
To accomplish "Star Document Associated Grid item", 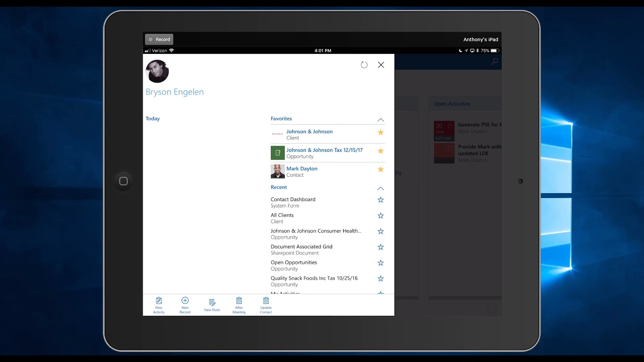I will 381,247.
